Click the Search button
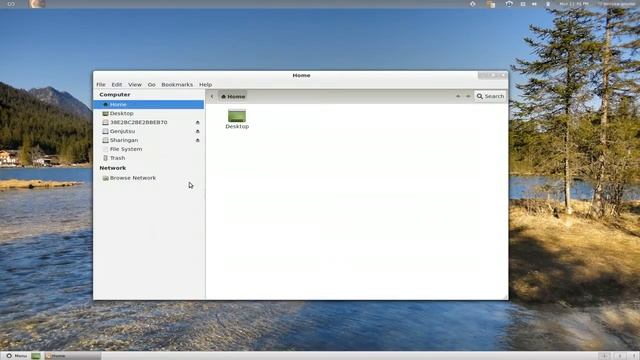The width and height of the screenshot is (640, 360). 490,96
